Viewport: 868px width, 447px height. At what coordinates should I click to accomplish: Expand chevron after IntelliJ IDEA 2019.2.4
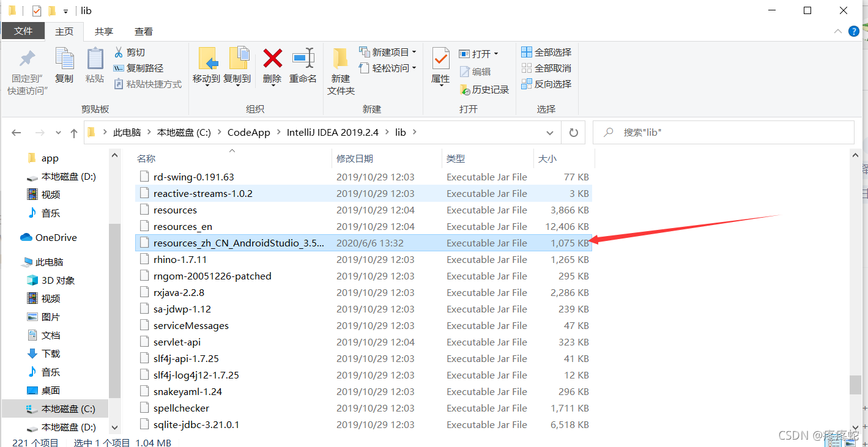[387, 132]
